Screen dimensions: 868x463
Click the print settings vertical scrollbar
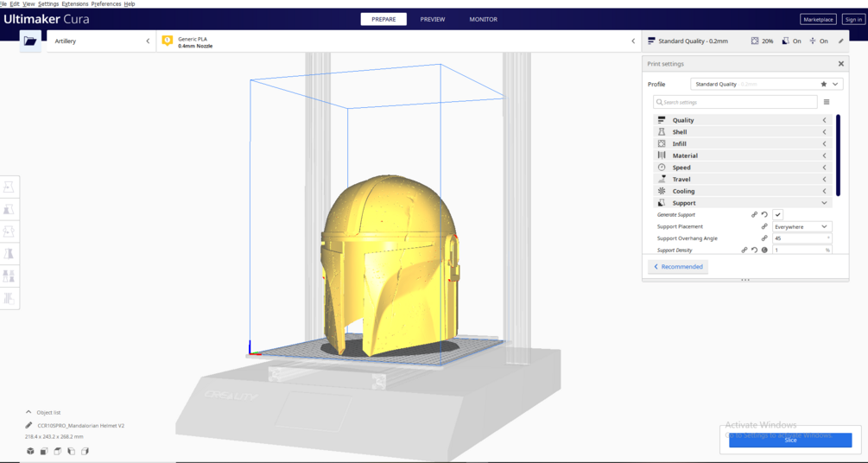click(x=838, y=155)
